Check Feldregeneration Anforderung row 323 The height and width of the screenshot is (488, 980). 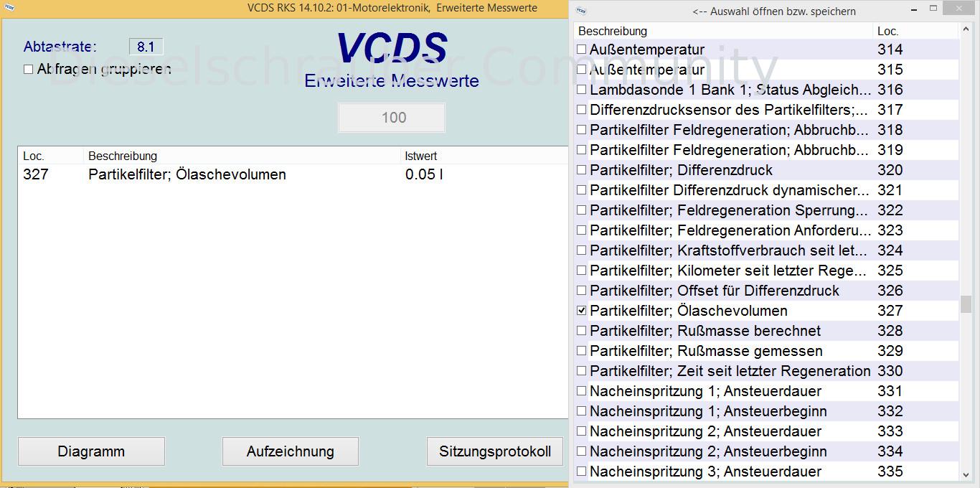[582, 230]
